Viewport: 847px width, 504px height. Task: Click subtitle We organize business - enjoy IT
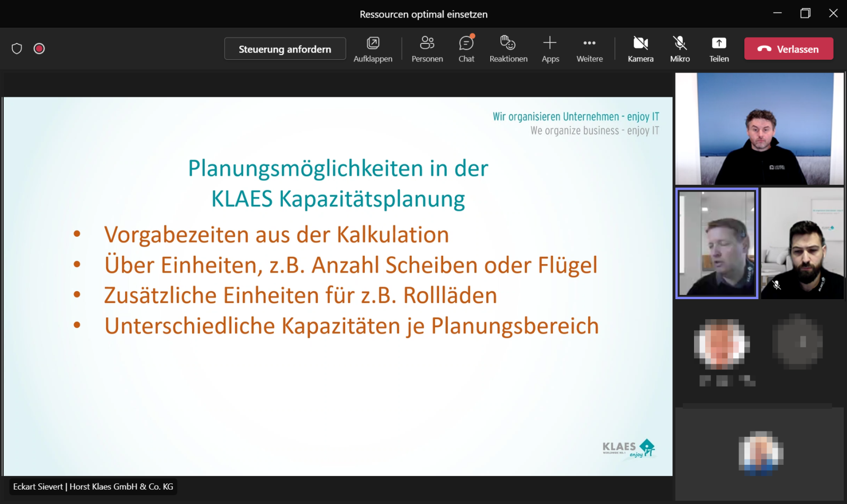point(595,130)
